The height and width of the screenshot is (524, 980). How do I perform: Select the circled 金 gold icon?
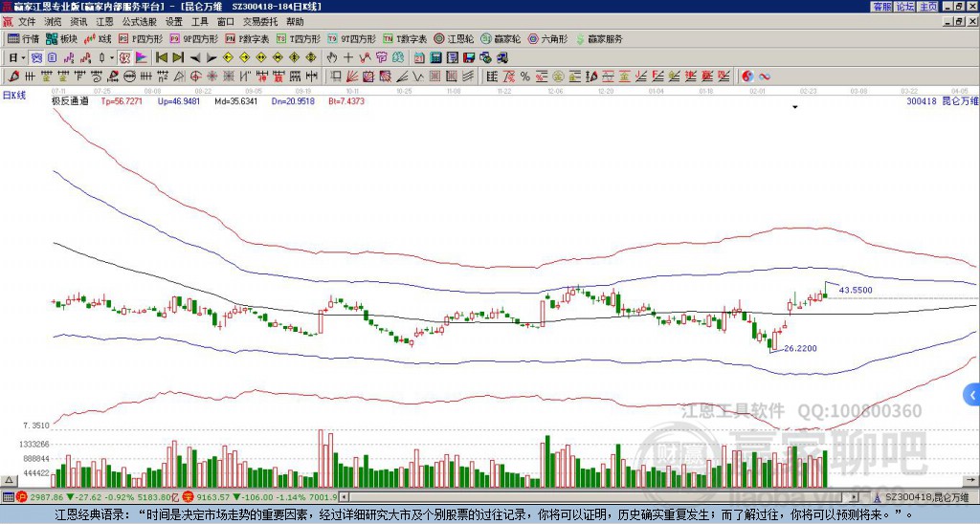coord(558,76)
